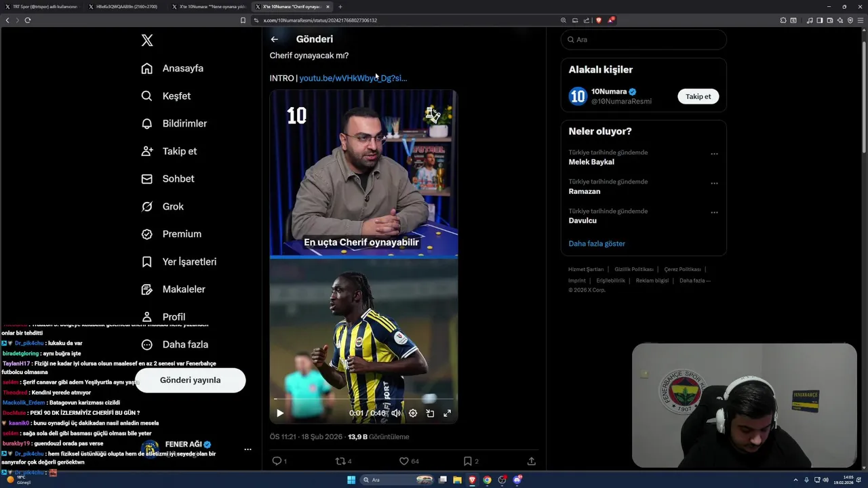Open the @10NumaraResmi profile link

(x=621, y=102)
